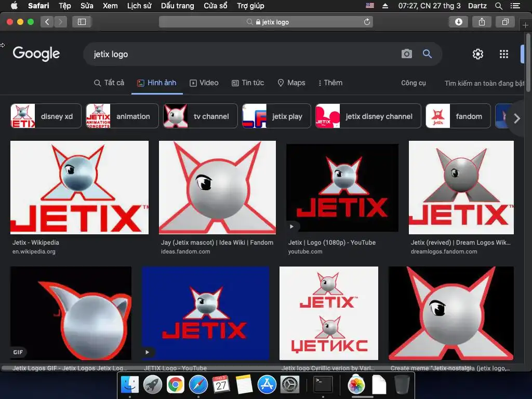Open Google Chrome from the Dock
The width and height of the screenshot is (532, 399).
[x=176, y=384]
